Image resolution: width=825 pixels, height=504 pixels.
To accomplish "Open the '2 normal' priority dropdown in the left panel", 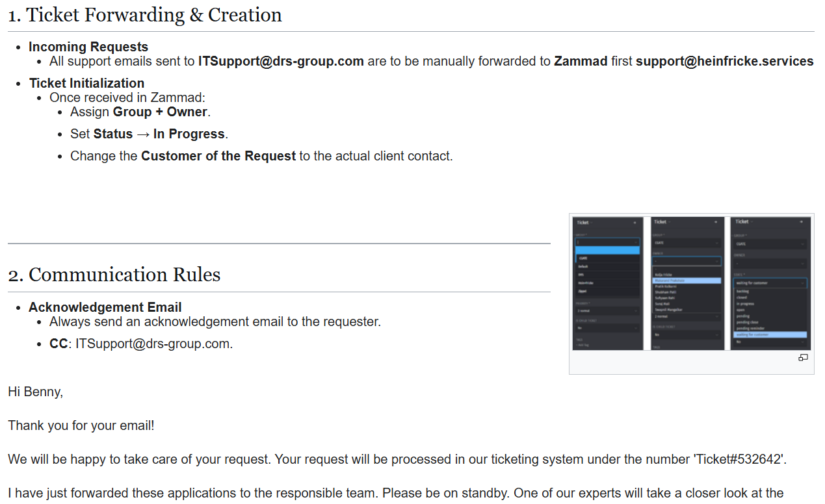I will [x=607, y=312].
